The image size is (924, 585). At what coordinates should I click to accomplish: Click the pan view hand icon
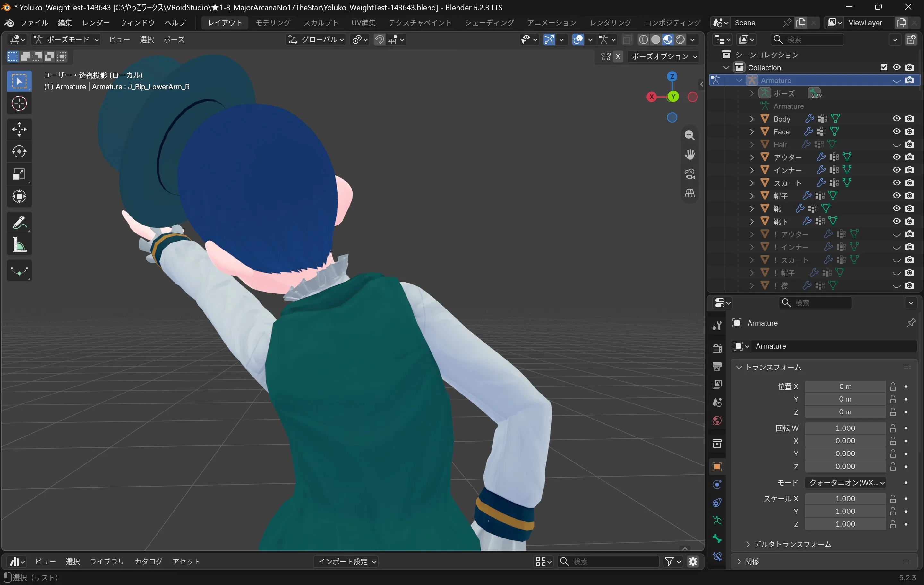pos(689,154)
